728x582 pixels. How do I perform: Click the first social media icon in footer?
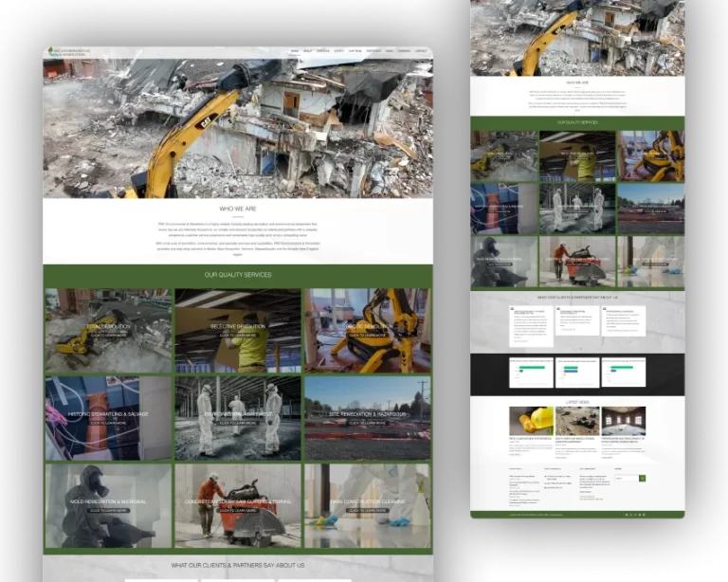pos(626,515)
